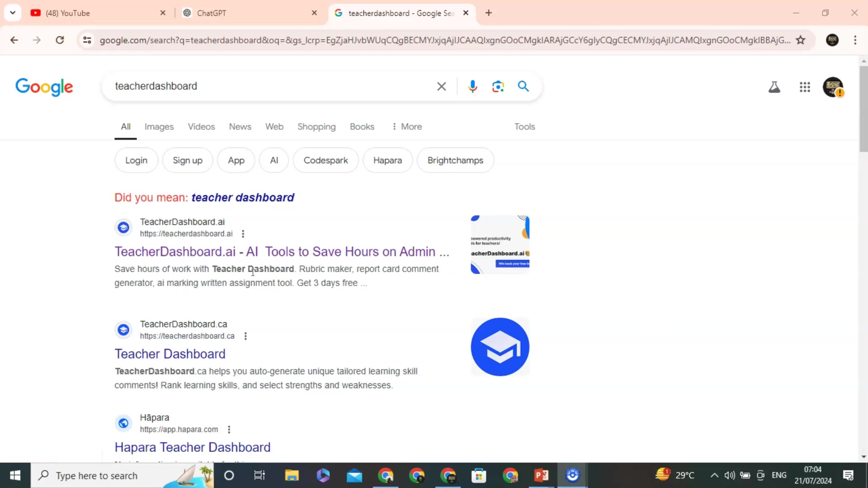Open Search Labs flask icon
Screen dimensions: 868x488
click(774, 87)
